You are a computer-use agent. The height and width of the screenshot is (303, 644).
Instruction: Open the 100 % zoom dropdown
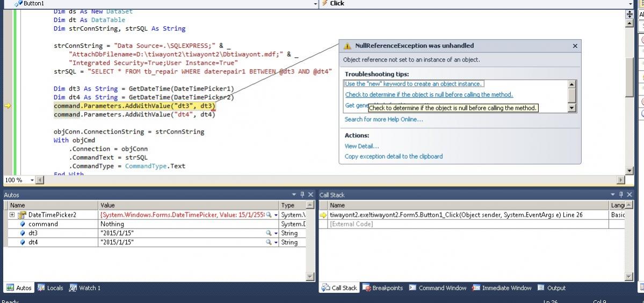click(x=32, y=180)
